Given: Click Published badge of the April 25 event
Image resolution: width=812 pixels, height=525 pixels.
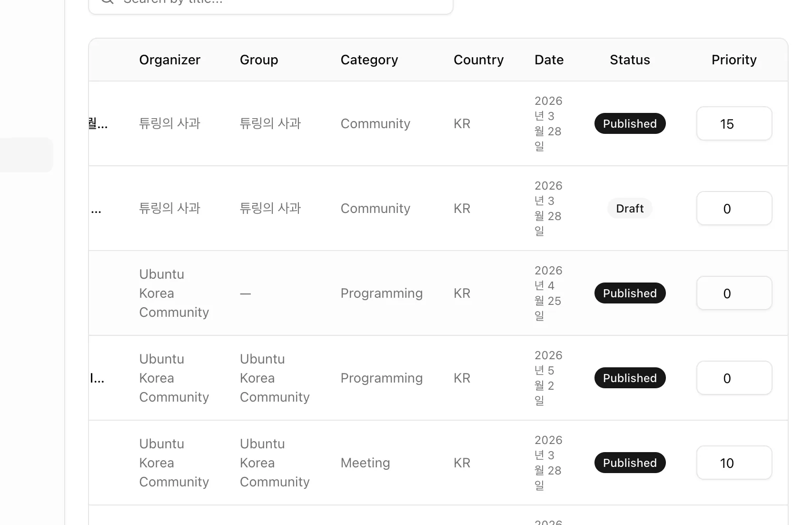Looking at the screenshot, I should (x=629, y=293).
